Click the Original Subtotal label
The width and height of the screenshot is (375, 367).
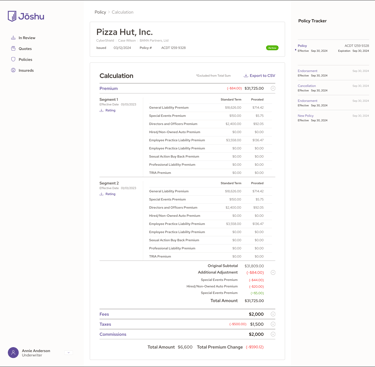click(223, 266)
